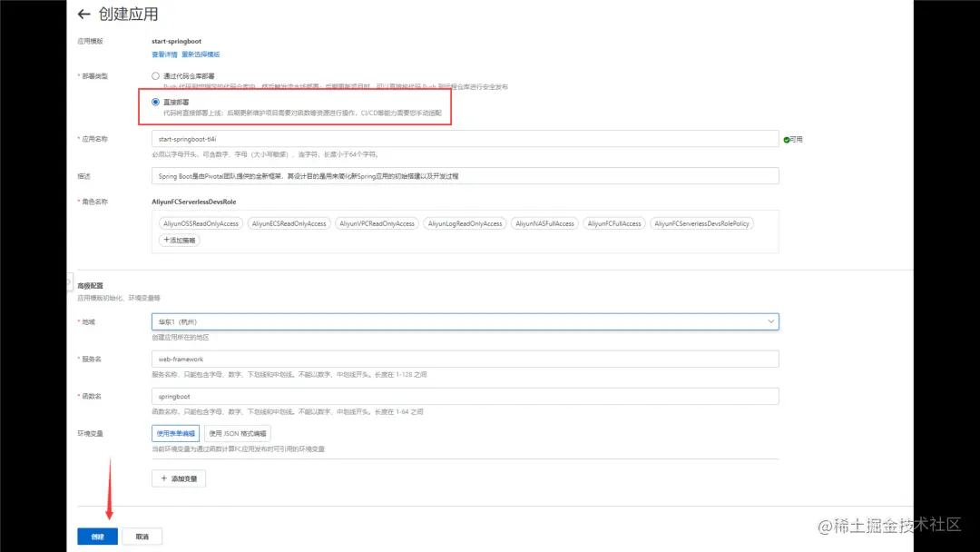
Task: Edit the application name field start-springboot-tl4i
Action: pos(465,139)
